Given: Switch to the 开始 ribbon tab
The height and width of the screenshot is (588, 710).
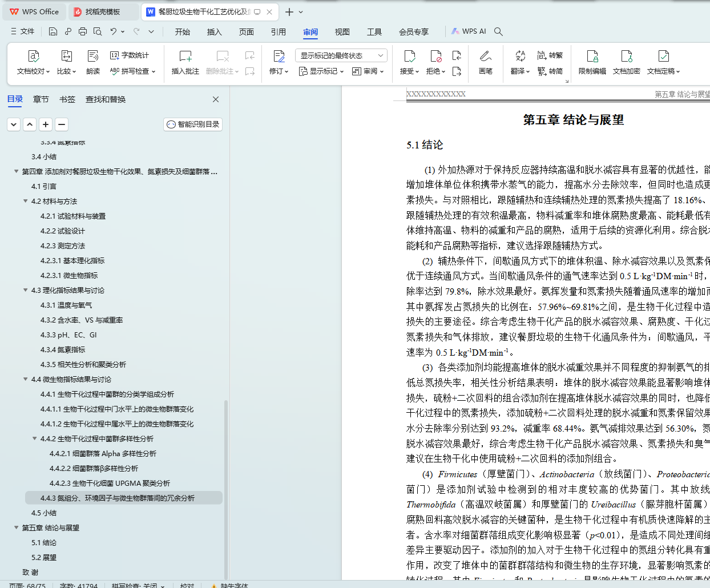Looking at the screenshot, I should click(x=183, y=32).
